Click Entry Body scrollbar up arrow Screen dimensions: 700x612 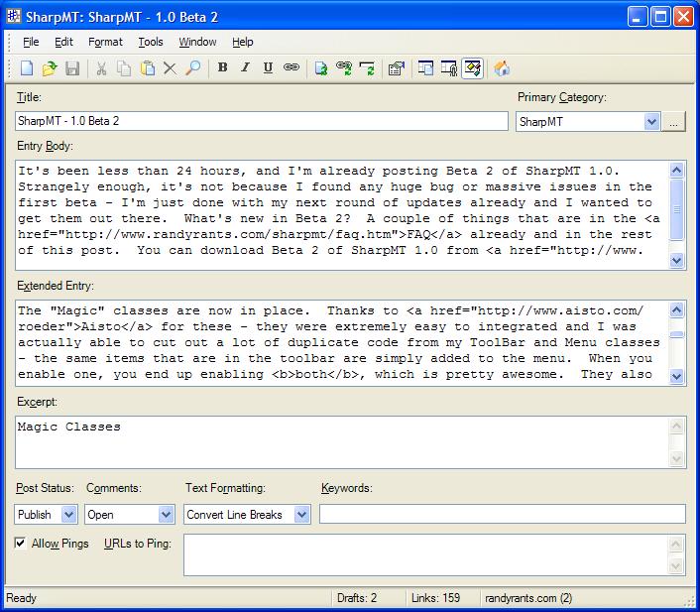677,171
